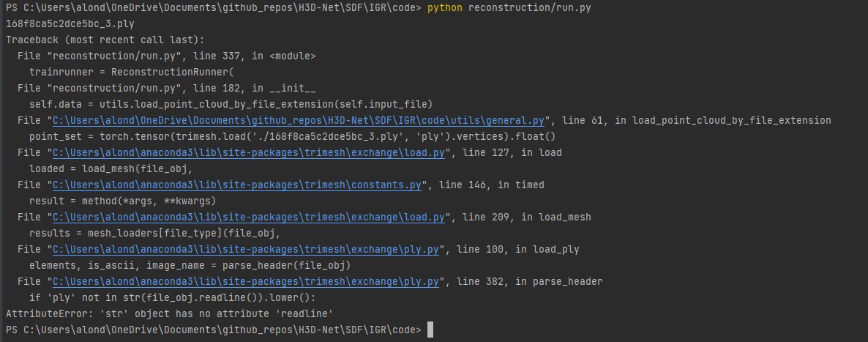
Task: Click reconstruction/run.py argument in the typed command
Action: click(530, 8)
